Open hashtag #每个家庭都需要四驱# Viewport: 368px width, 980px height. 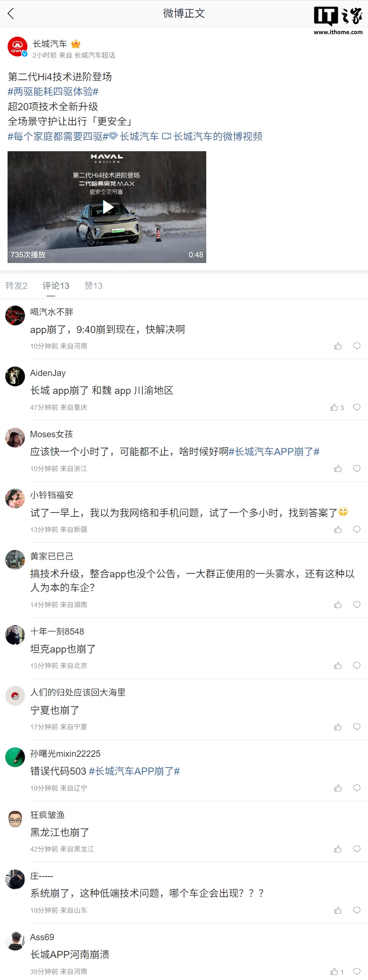click(58, 136)
